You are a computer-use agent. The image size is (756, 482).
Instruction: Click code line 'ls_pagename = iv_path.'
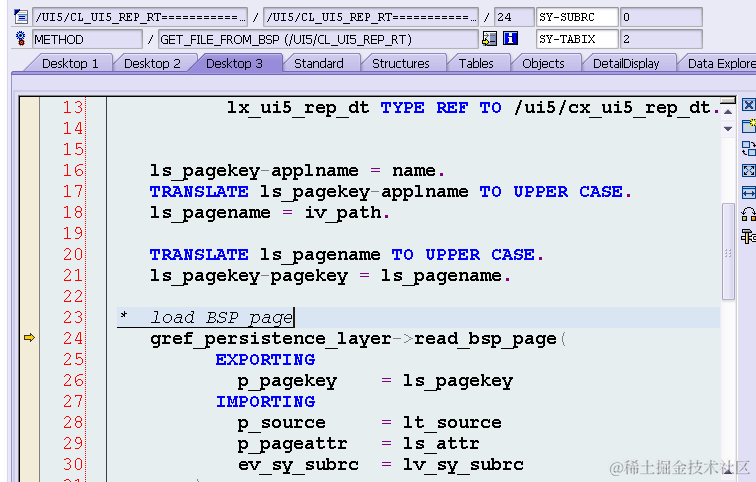pyautogui.click(x=270, y=213)
